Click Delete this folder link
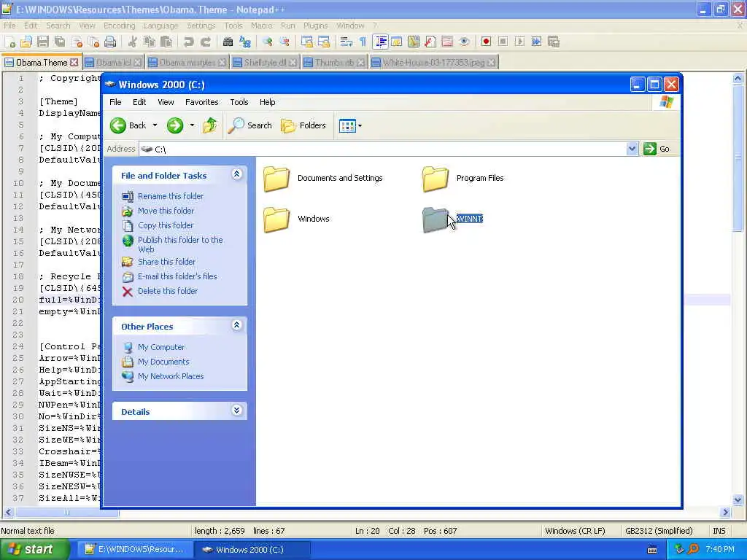 pyautogui.click(x=168, y=291)
